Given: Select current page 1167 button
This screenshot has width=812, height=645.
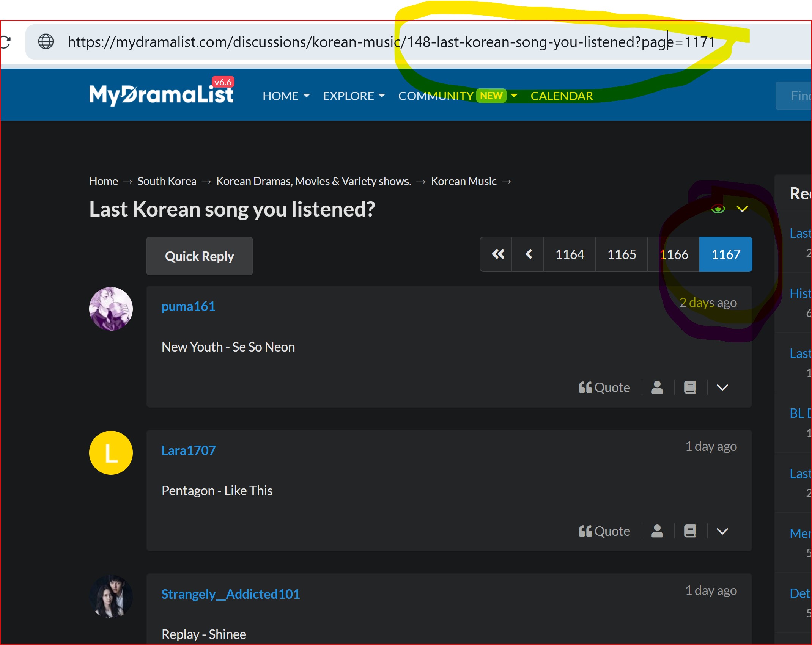Looking at the screenshot, I should pyautogui.click(x=726, y=254).
